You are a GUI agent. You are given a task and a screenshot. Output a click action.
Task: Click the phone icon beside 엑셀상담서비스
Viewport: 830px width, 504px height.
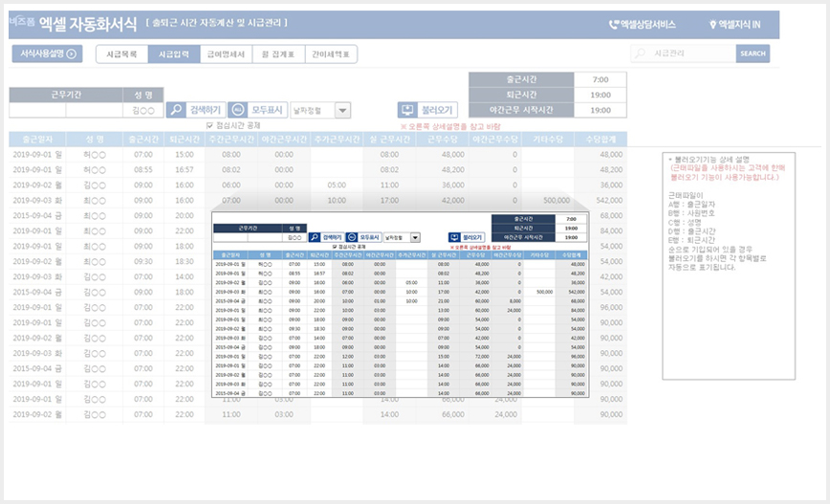point(614,24)
